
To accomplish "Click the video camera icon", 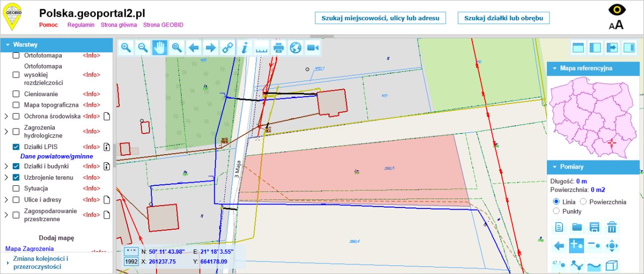I will (x=312, y=48).
